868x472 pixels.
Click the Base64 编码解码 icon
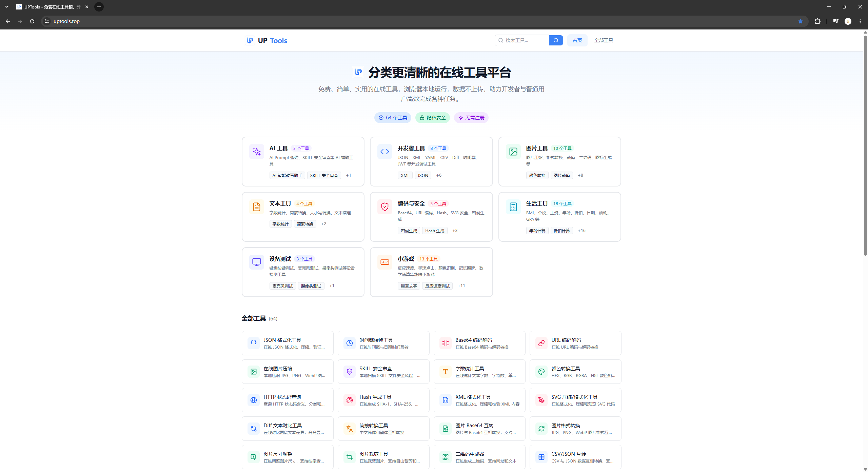(445, 343)
